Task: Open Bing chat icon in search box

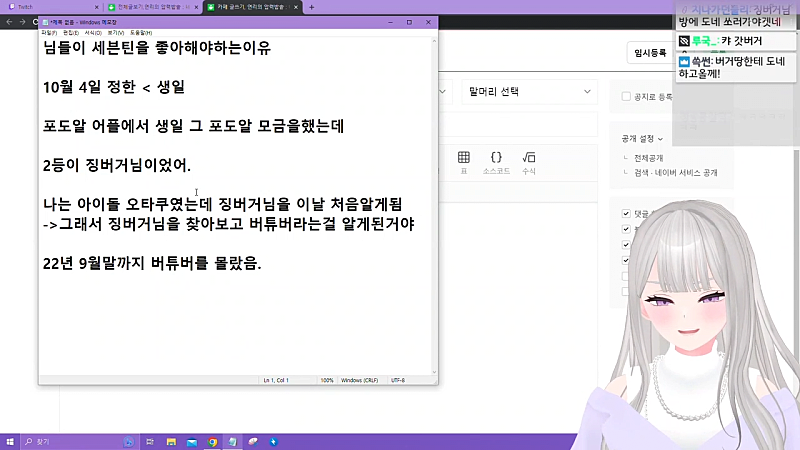Action: (129, 442)
